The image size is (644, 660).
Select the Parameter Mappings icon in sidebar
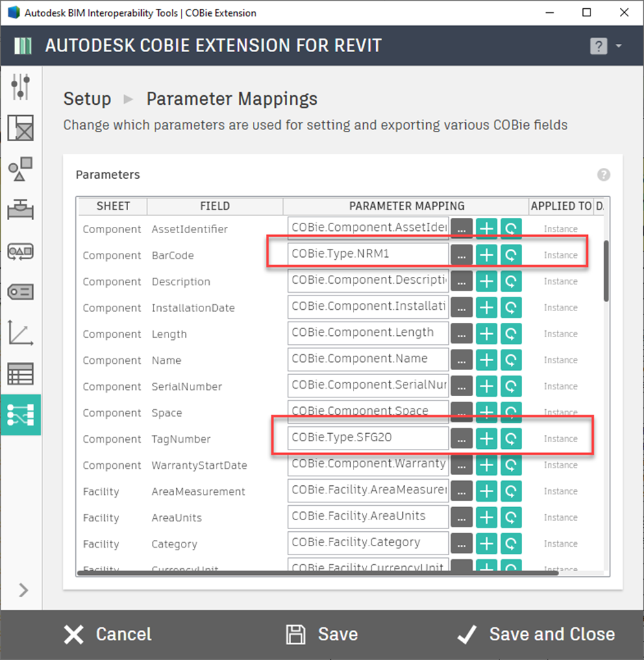point(21,415)
